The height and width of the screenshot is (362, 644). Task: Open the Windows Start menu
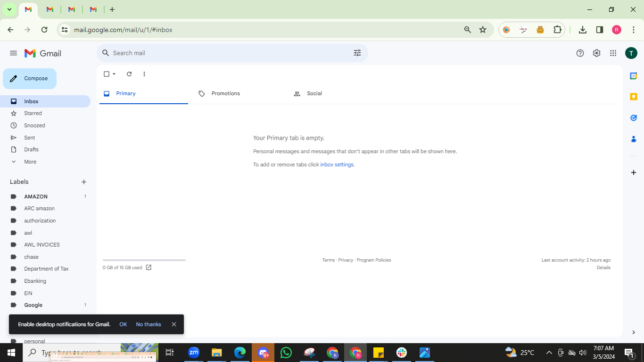[11, 353]
